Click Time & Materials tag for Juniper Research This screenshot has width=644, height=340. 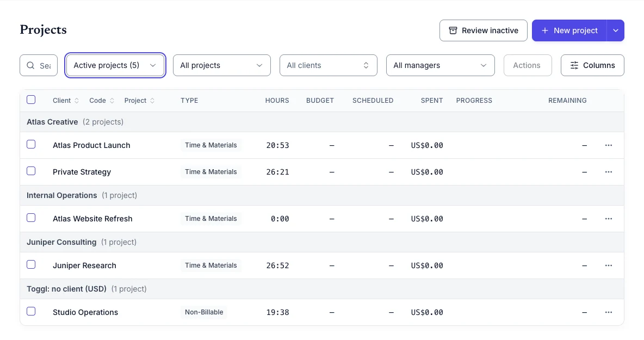click(210, 265)
